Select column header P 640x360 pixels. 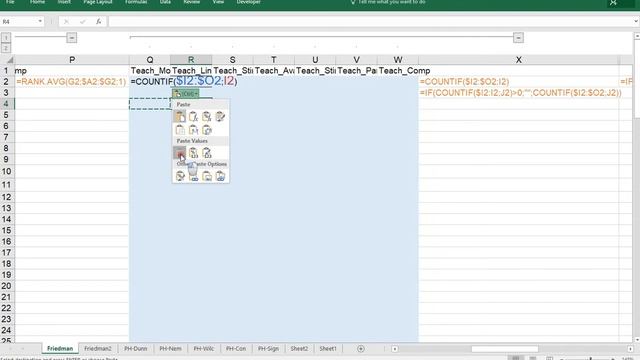click(x=72, y=60)
